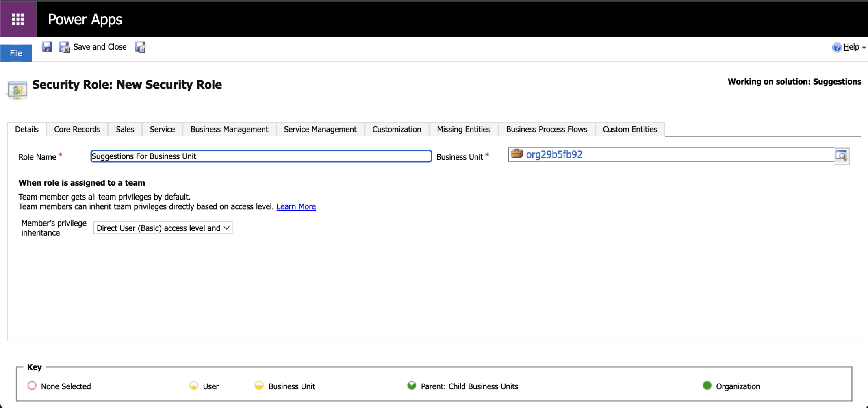Open the org29b5fb92 business unit link
Image resolution: width=868 pixels, height=408 pixels.
[x=554, y=154]
